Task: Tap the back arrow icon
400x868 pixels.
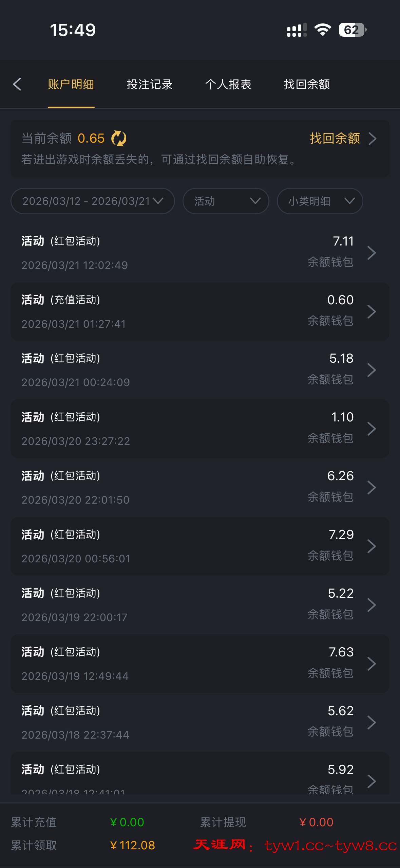Action: (17, 84)
